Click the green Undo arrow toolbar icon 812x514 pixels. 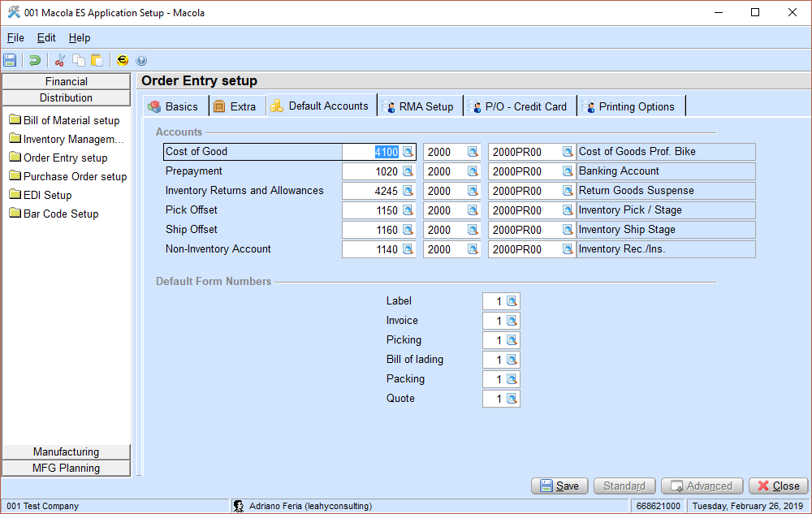point(35,60)
